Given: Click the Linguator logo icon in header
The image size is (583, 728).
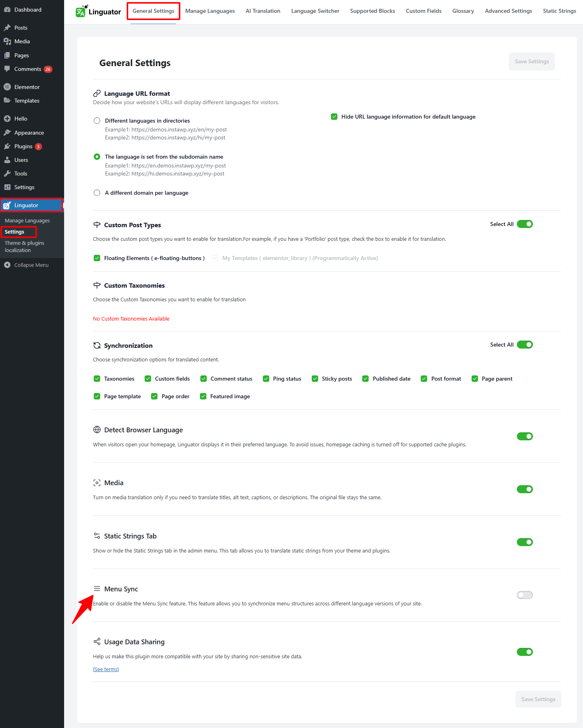Looking at the screenshot, I should [x=81, y=11].
